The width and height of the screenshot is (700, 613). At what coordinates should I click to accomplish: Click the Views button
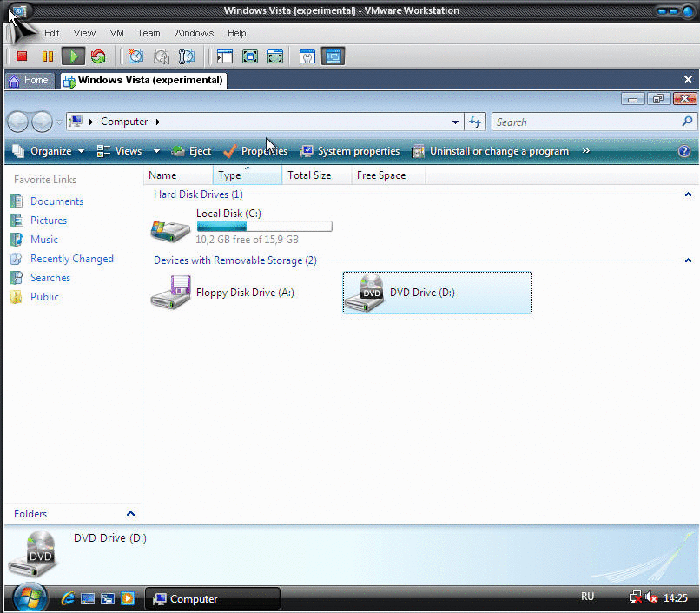(120, 151)
